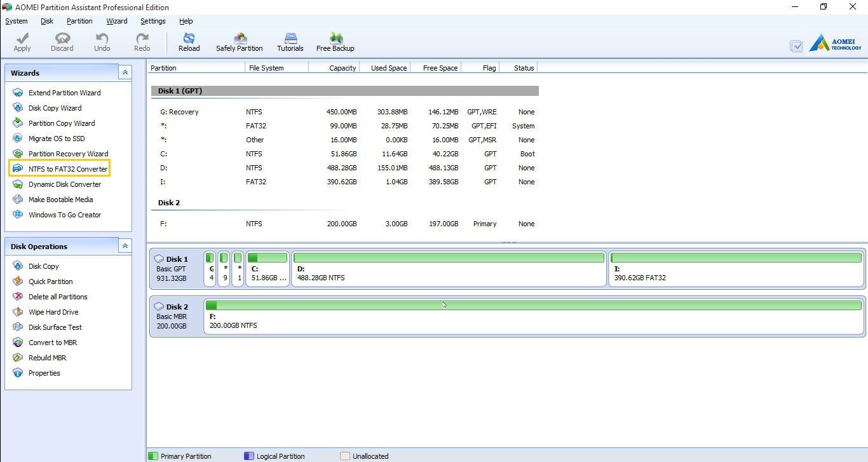Click the Extend Partition Wizard icon
The width and height of the screenshot is (868, 462).
pos(18,93)
